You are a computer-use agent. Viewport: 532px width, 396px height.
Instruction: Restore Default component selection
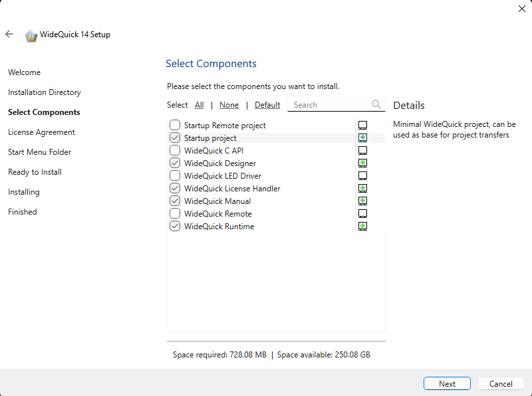tap(267, 105)
